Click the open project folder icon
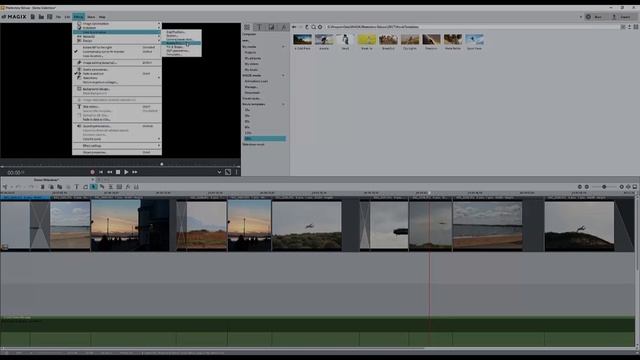Image resolution: width=640 pixels, height=360 pixels. pos(41,17)
